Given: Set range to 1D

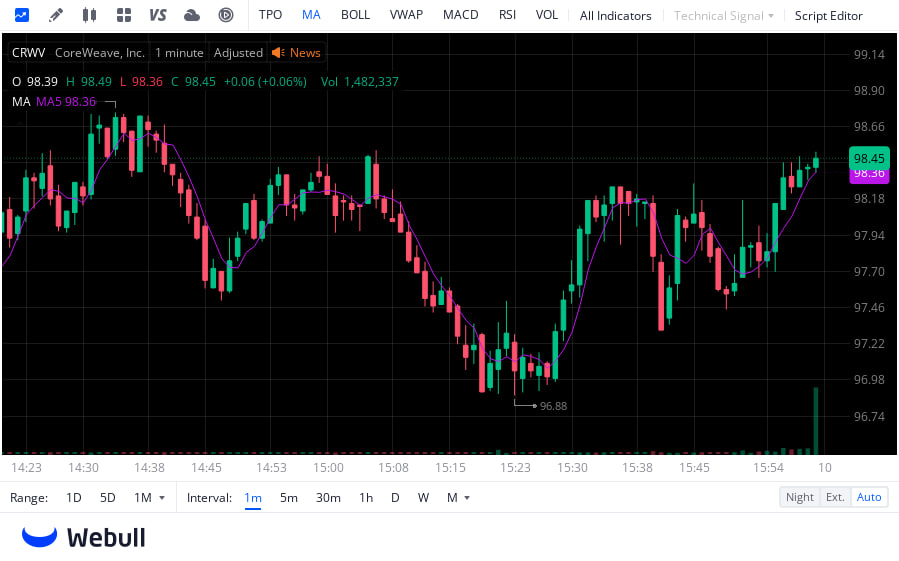Looking at the screenshot, I should pos(74,498).
